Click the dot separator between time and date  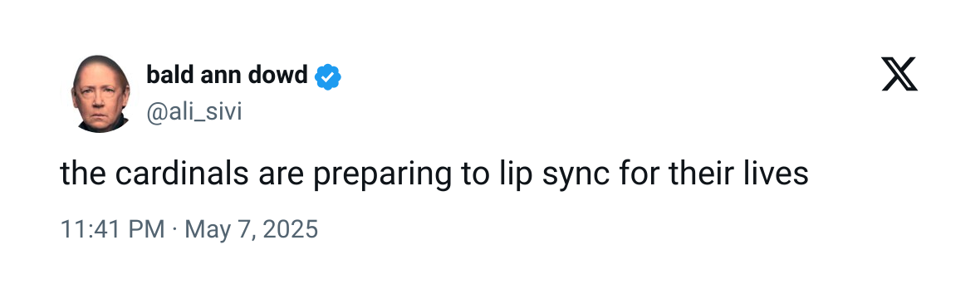(175, 230)
